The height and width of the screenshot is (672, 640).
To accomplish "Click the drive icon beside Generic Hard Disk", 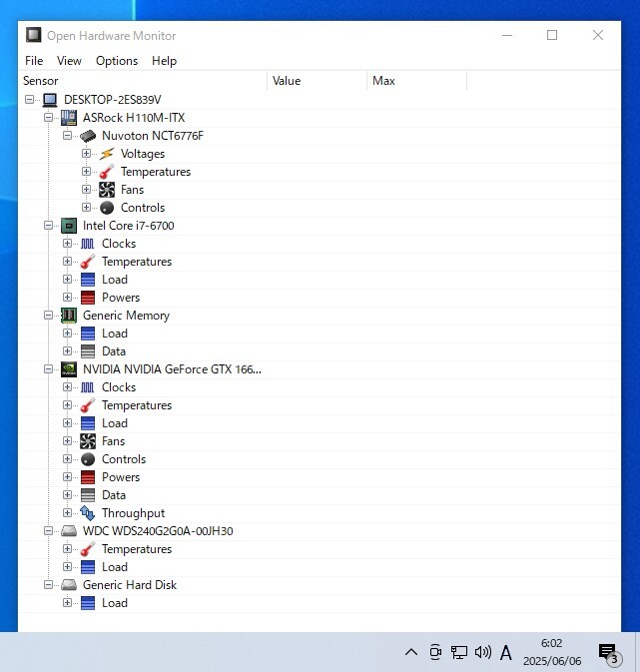I will pos(69,585).
